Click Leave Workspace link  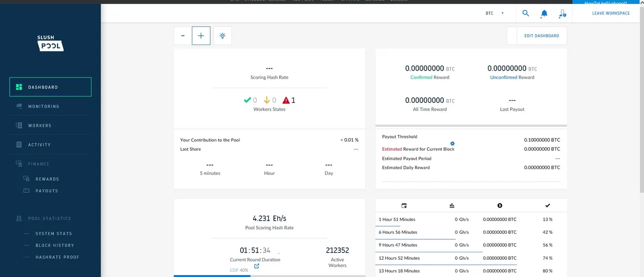(611, 14)
